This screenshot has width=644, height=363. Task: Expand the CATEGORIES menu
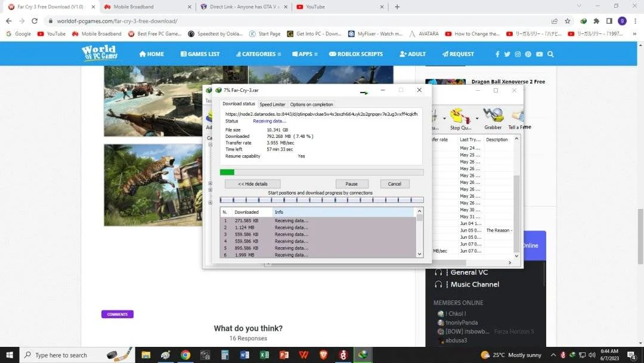point(258,54)
